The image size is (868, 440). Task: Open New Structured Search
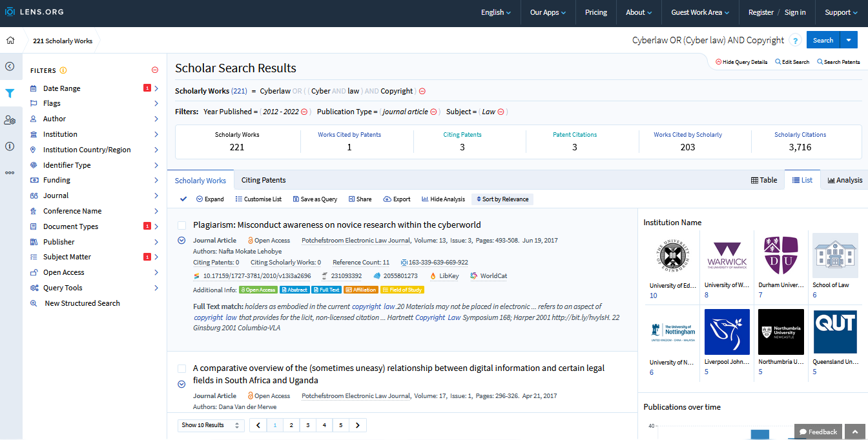click(82, 303)
